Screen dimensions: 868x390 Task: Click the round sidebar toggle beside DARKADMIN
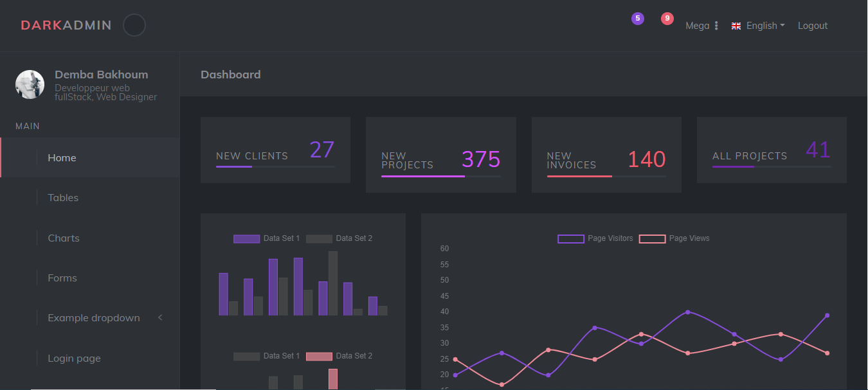134,26
